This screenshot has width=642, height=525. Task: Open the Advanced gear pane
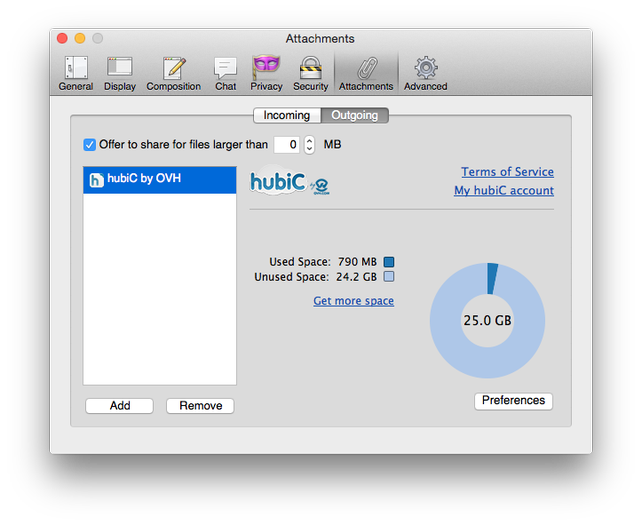pyautogui.click(x=425, y=74)
